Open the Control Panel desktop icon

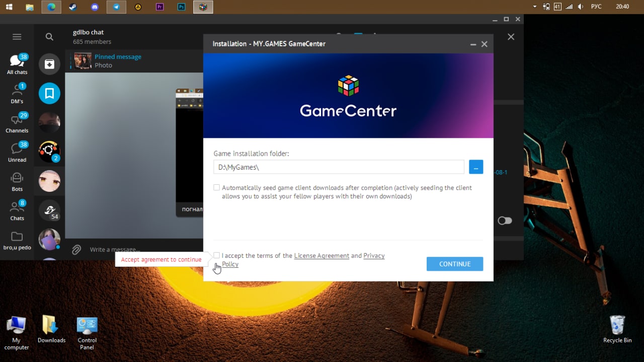[x=87, y=333]
